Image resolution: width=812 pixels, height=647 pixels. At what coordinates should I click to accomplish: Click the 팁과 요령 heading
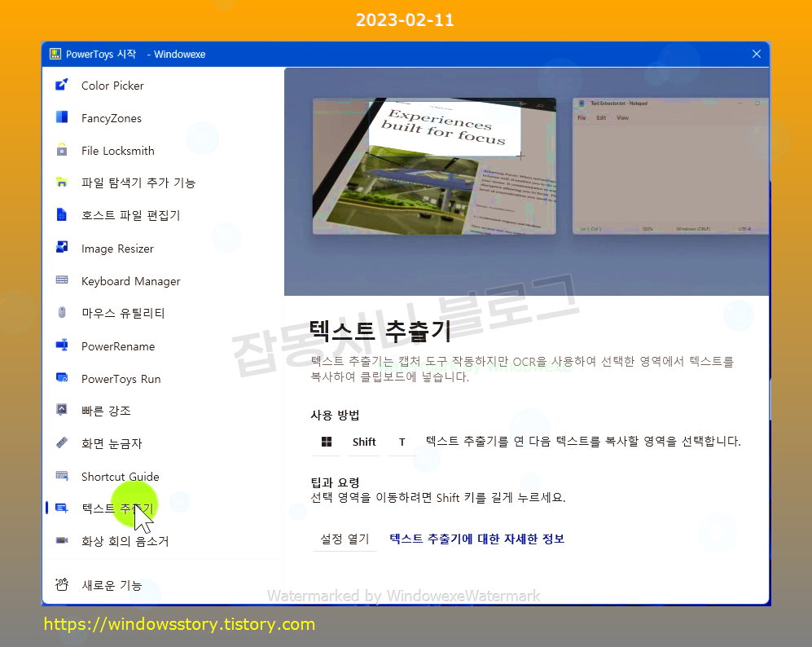pos(335,482)
